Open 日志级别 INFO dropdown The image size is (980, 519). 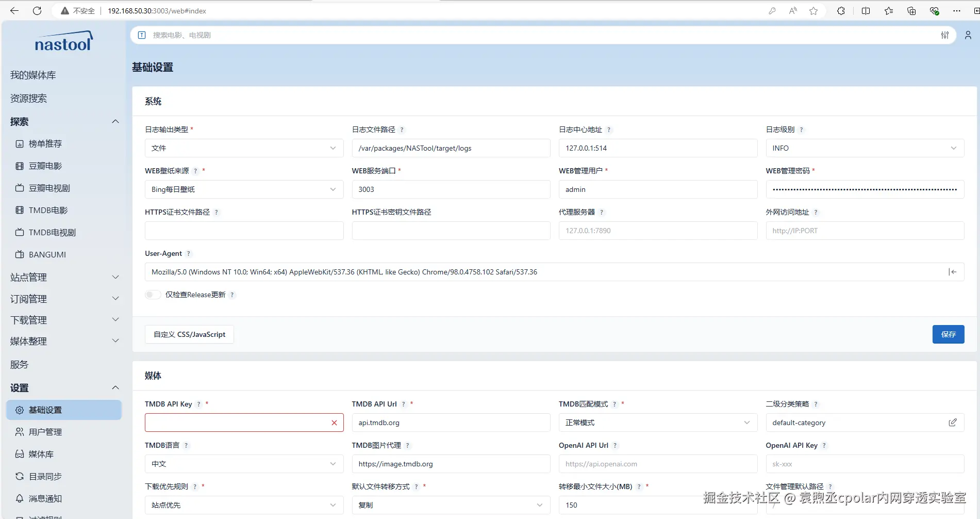pos(865,148)
